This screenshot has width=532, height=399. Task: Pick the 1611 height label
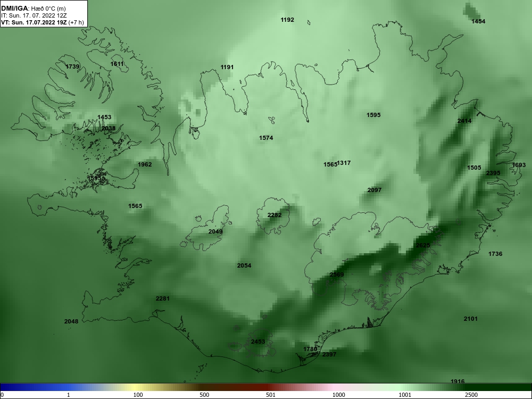click(x=117, y=64)
